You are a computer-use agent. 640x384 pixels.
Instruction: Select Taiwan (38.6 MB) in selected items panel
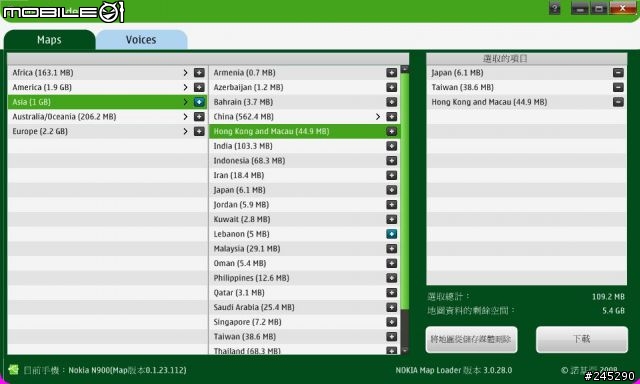coord(527,87)
